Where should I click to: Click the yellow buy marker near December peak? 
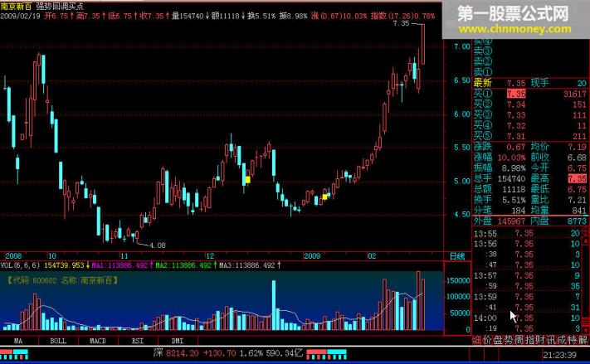(x=247, y=180)
